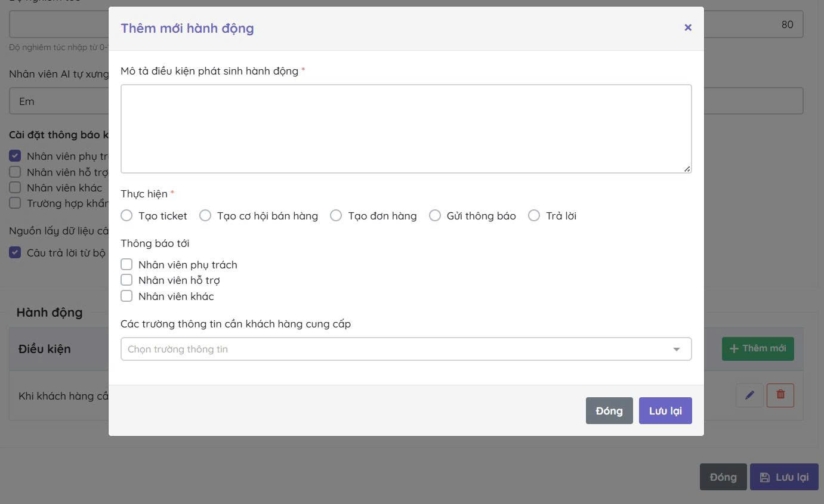Open the Chọn trường thông tin dropdown
824x504 pixels.
point(394,349)
